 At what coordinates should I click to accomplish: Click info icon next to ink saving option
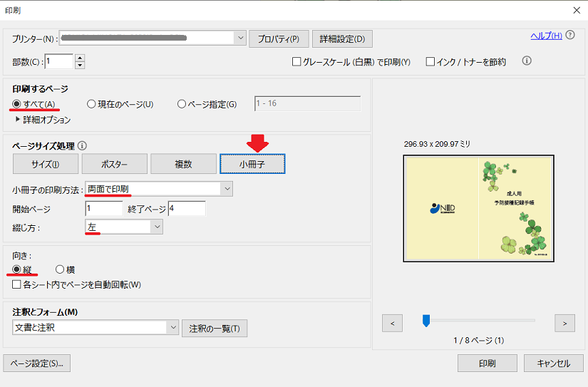tap(527, 61)
